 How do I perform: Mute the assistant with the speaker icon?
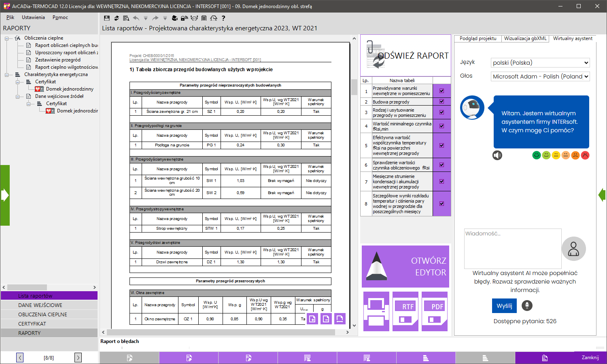(497, 155)
